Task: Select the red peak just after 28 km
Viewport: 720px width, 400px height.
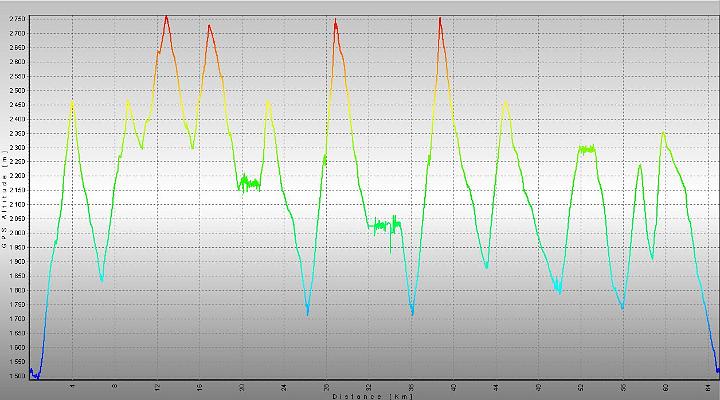Action: [x=336, y=23]
